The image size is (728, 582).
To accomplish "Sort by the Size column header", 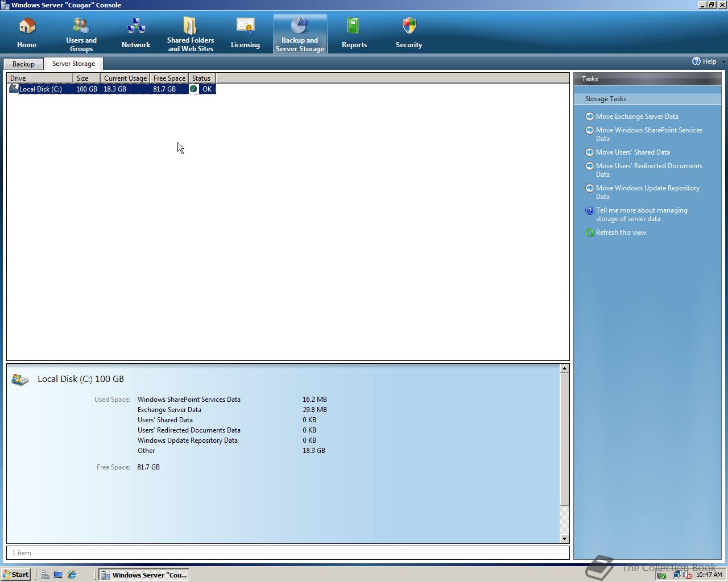I will tap(86, 78).
